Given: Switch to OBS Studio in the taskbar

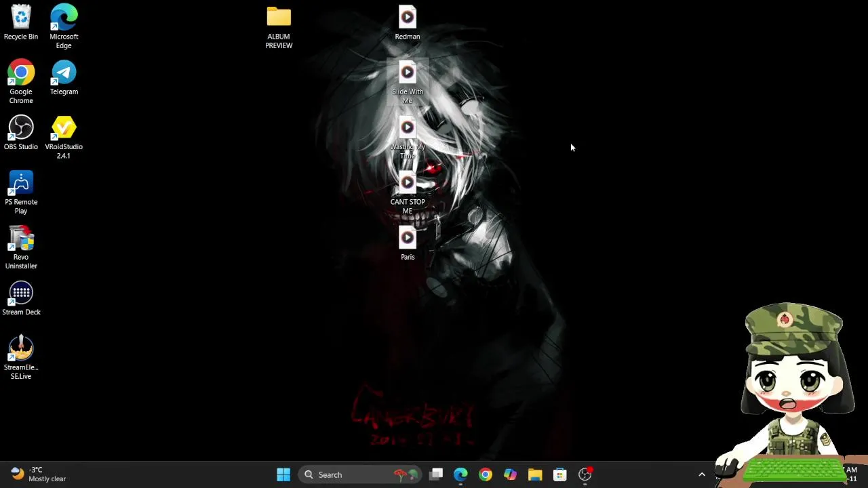Looking at the screenshot, I should [x=585, y=475].
